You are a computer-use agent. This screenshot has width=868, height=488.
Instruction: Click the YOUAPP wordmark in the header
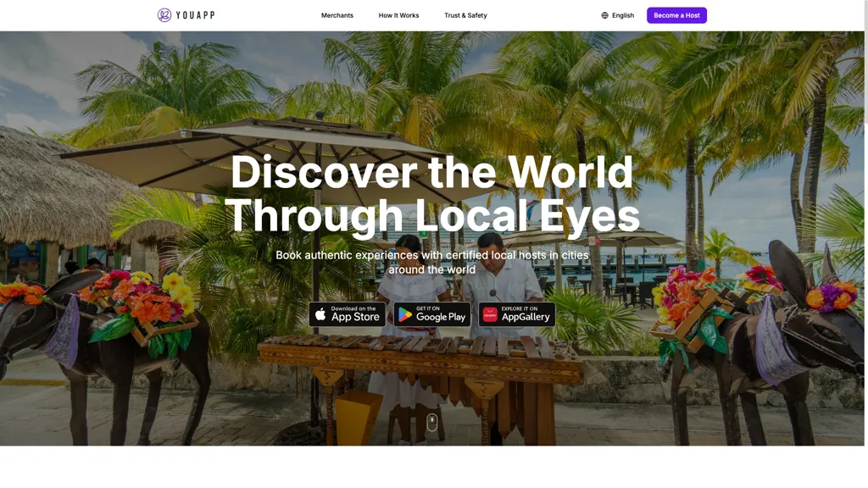(197, 14)
